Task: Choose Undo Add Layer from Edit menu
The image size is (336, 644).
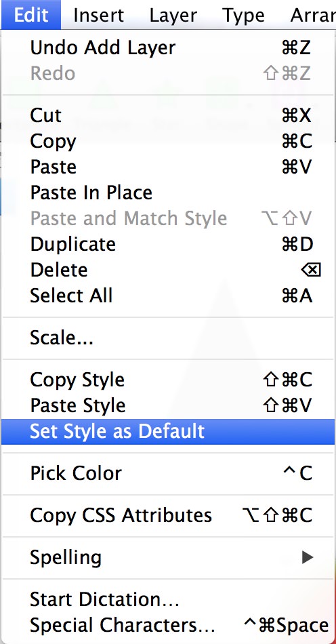Action: tap(168, 48)
